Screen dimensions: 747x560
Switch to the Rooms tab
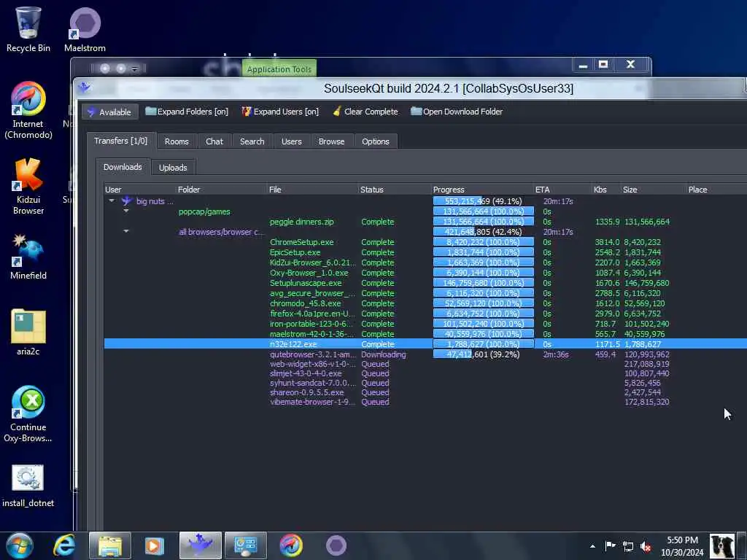[177, 141]
